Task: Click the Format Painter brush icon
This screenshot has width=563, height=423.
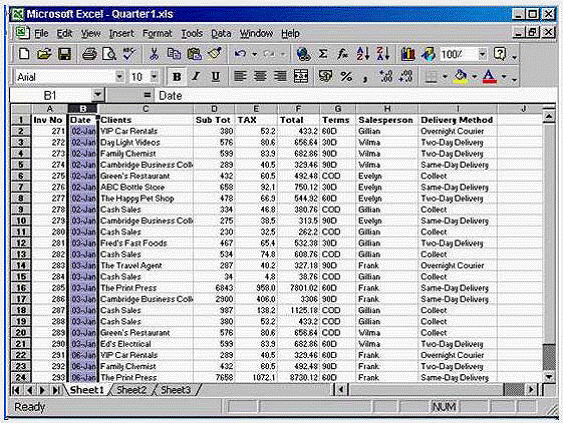Action: (x=214, y=54)
